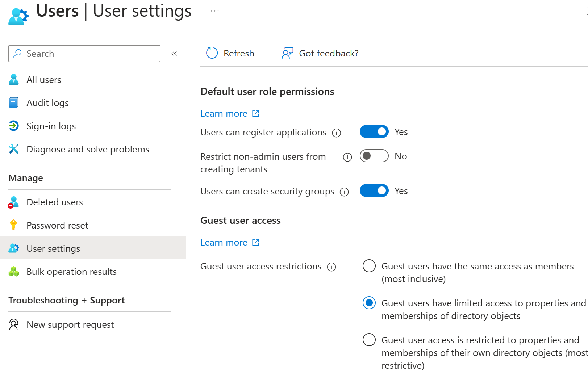588x373 pixels.
Task: Click the User settings gear icon in sidebar
Action: click(14, 248)
